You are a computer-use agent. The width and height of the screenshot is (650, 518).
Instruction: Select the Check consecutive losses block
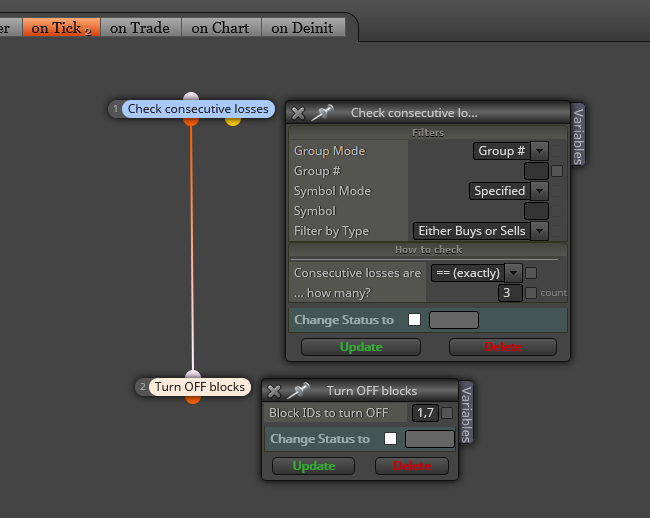(x=198, y=109)
